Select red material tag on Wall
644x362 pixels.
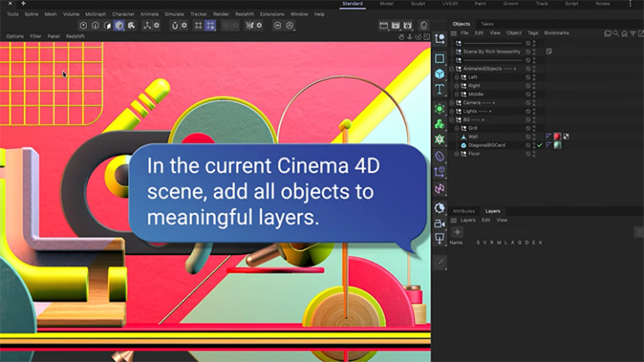(557, 136)
